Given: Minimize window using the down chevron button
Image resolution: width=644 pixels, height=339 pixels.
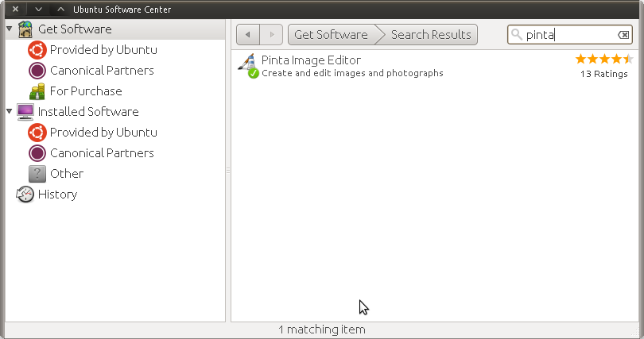Looking at the screenshot, I should point(38,9).
